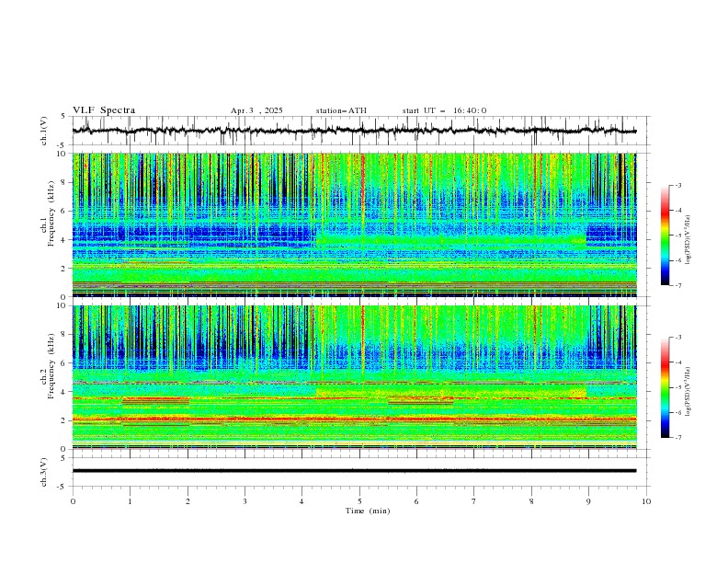Click the ch.2 spectrogram color scale bar
Viewport: 728px width, 563px height.
pos(665,387)
